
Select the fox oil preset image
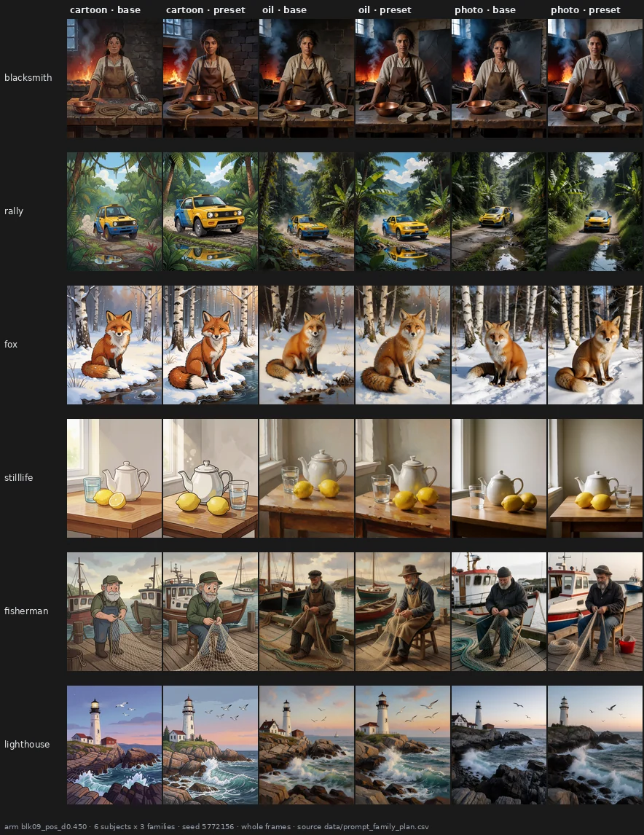click(x=403, y=345)
